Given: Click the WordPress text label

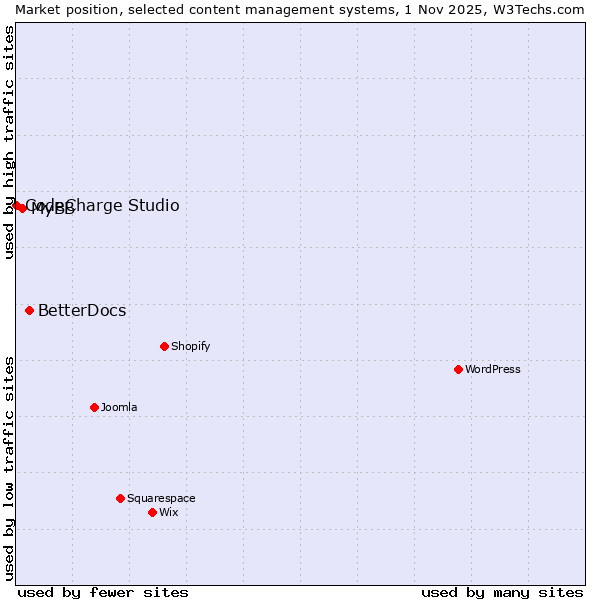Looking at the screenshot, I should [492, 369].
